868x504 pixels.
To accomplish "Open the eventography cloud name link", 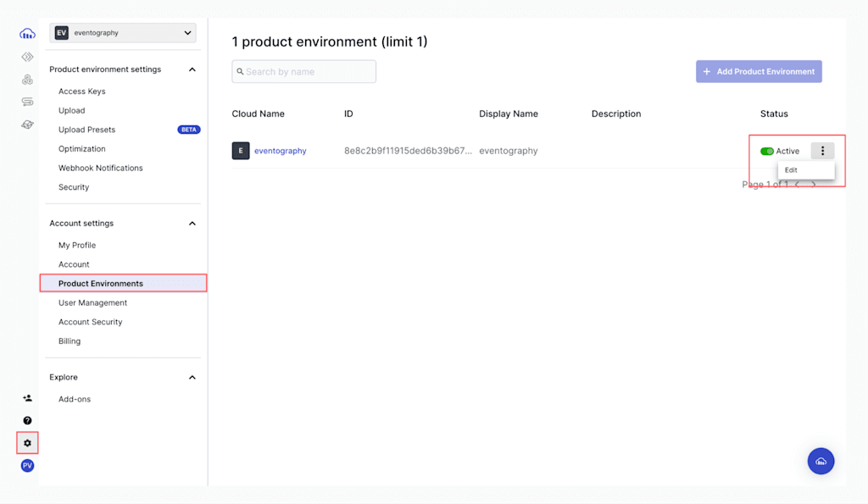I will pyautogui.click(x=281, y=151).
